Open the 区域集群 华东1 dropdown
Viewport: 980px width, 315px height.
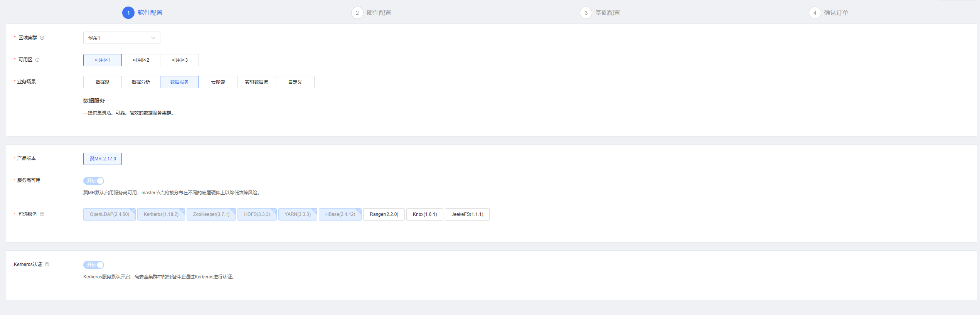121,38
